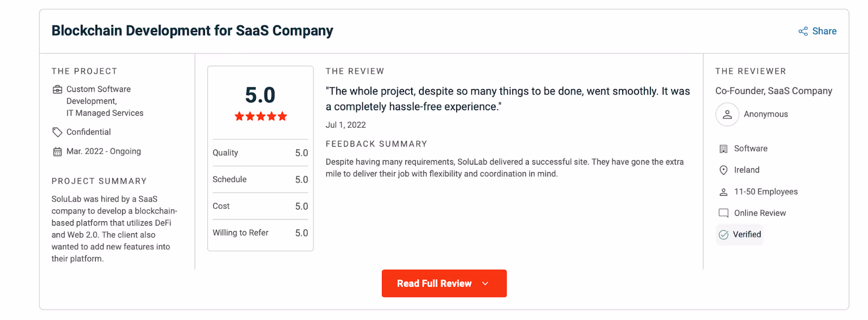Expand the Read Full Review chevron
The width and height of the screenshot is (868, 320).
pos(484,283)
